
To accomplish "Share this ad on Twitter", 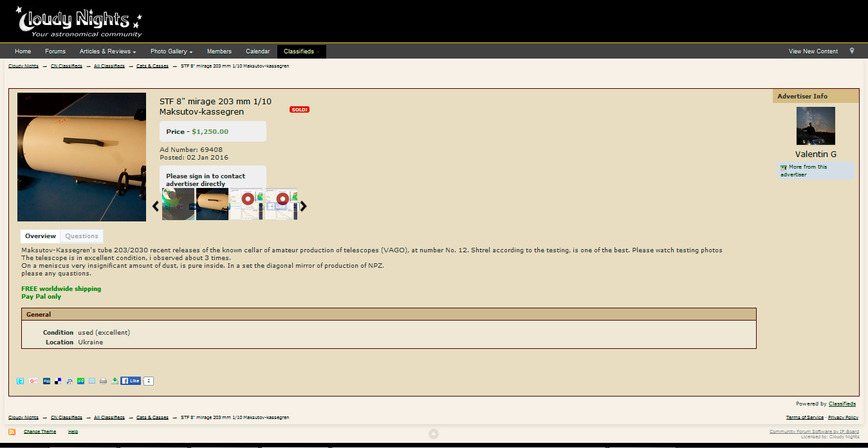I will [x=21, y=381].
